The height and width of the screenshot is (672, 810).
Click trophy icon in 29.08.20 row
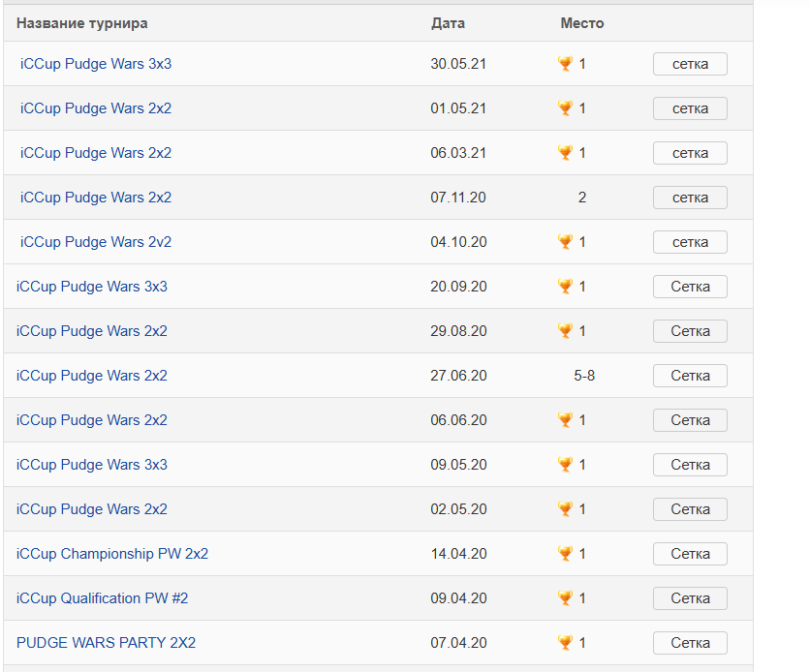point(565,330)
